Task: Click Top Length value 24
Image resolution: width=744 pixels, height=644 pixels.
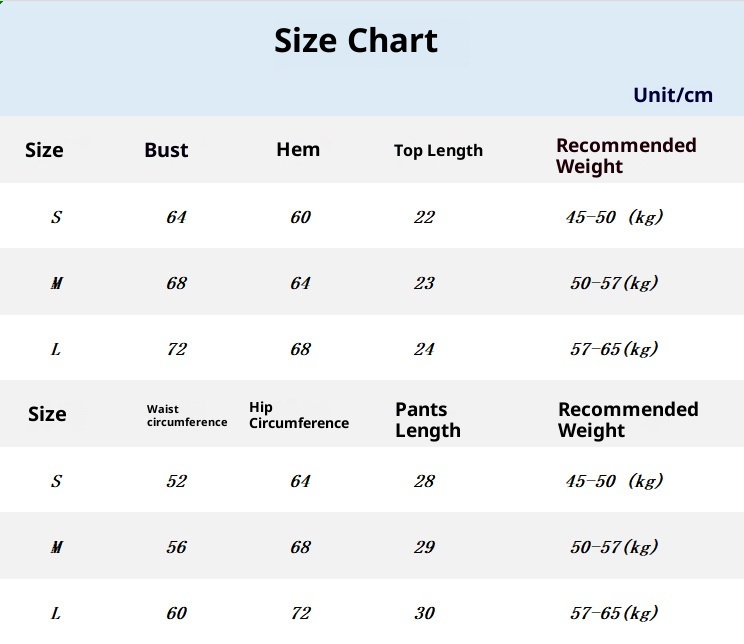Action: pos(424,349)
